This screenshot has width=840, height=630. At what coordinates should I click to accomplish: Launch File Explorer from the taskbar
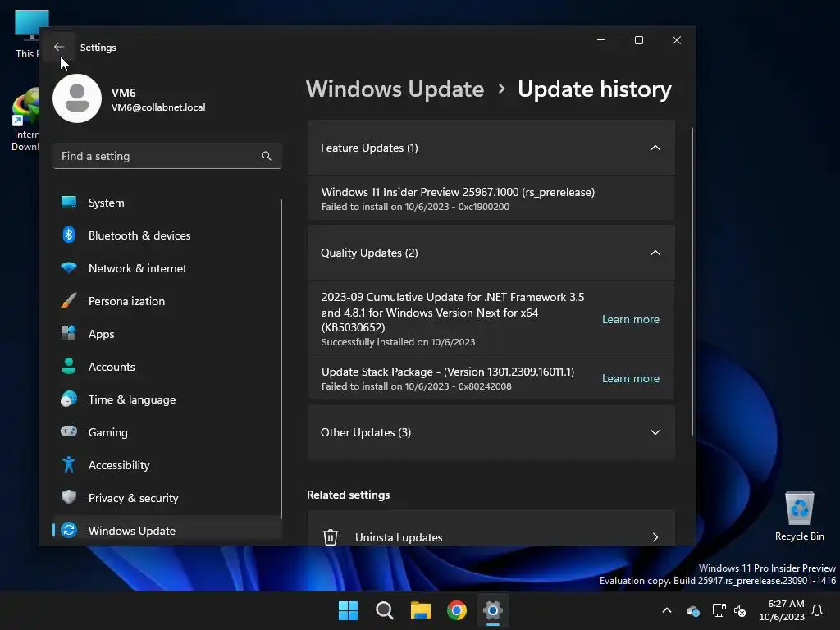421,610
